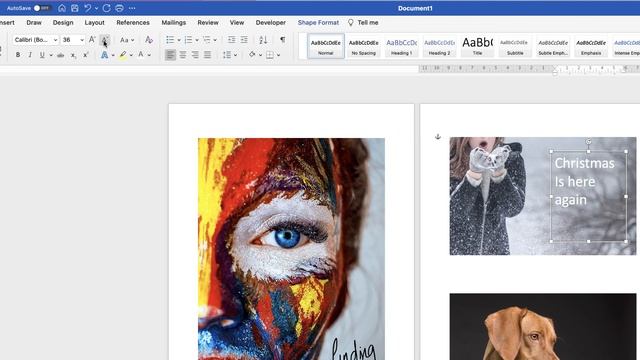Open the View tab
The height and width of the screenshot is (360, 640).
(x=237, y=22)
